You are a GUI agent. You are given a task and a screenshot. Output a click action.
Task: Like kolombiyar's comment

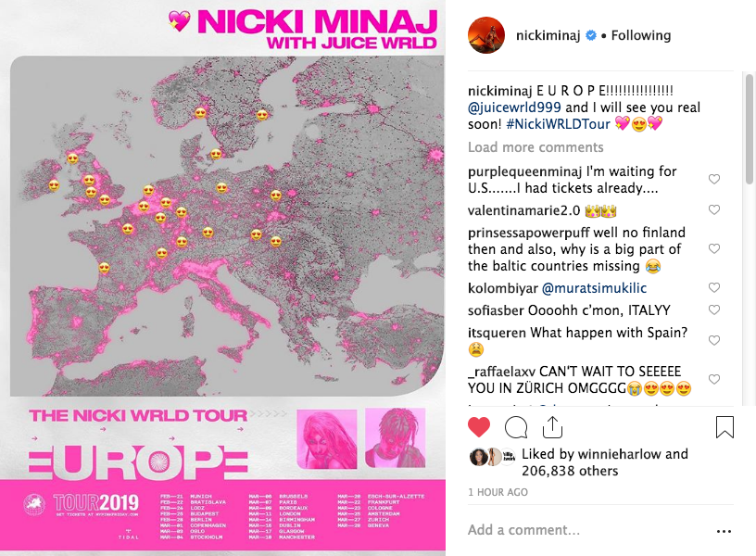coord(714,288)
